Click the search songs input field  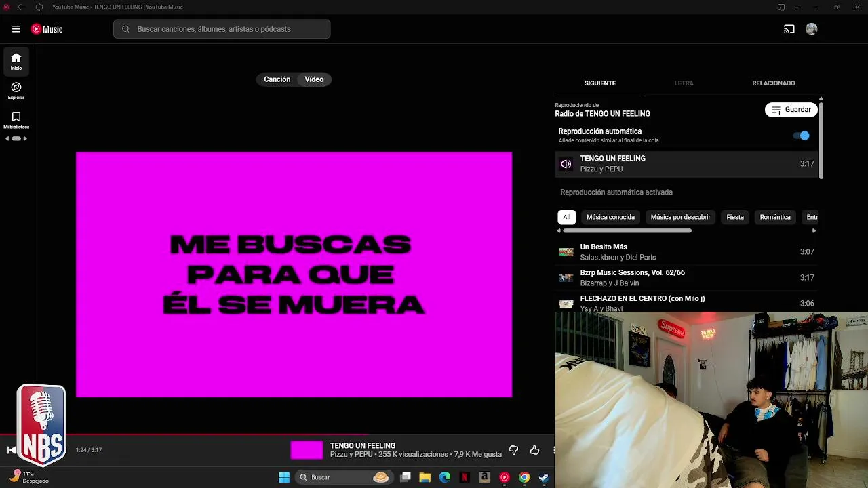pos(222,29)
